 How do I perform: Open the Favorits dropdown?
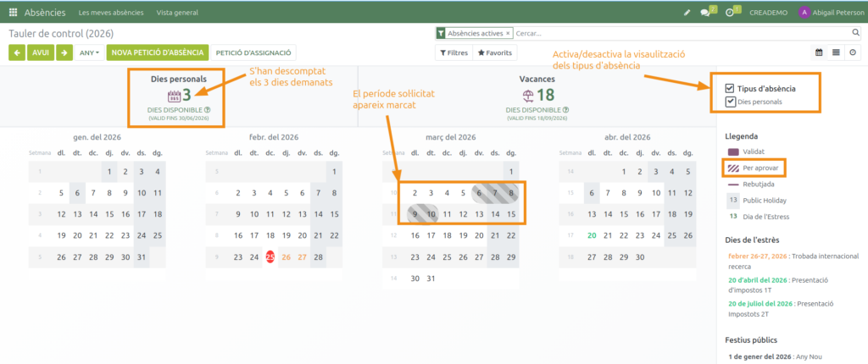click(494, 52)
